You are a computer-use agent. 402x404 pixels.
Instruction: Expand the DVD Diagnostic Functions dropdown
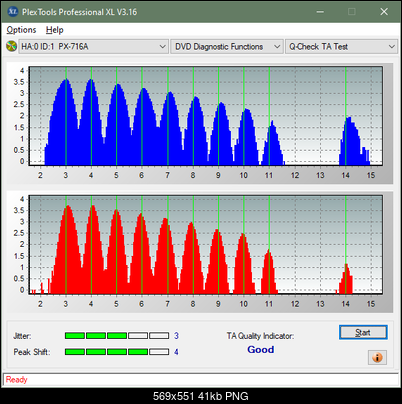pos(227,47)
